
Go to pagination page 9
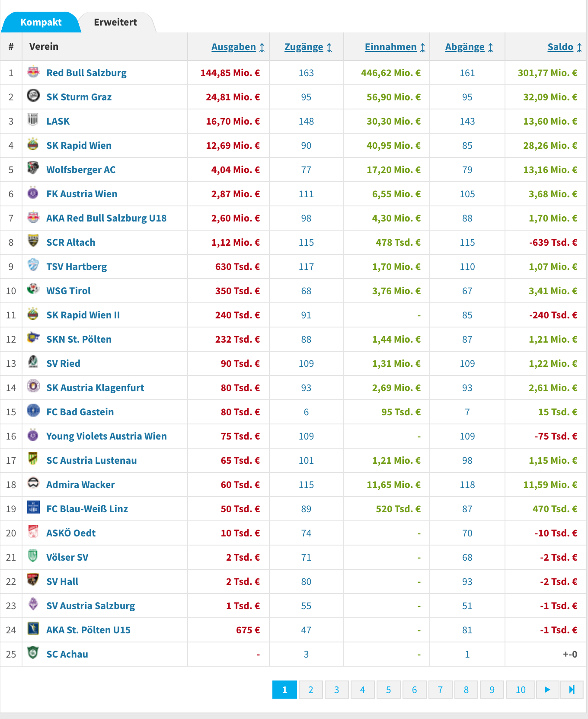click(x=492, y=690)
